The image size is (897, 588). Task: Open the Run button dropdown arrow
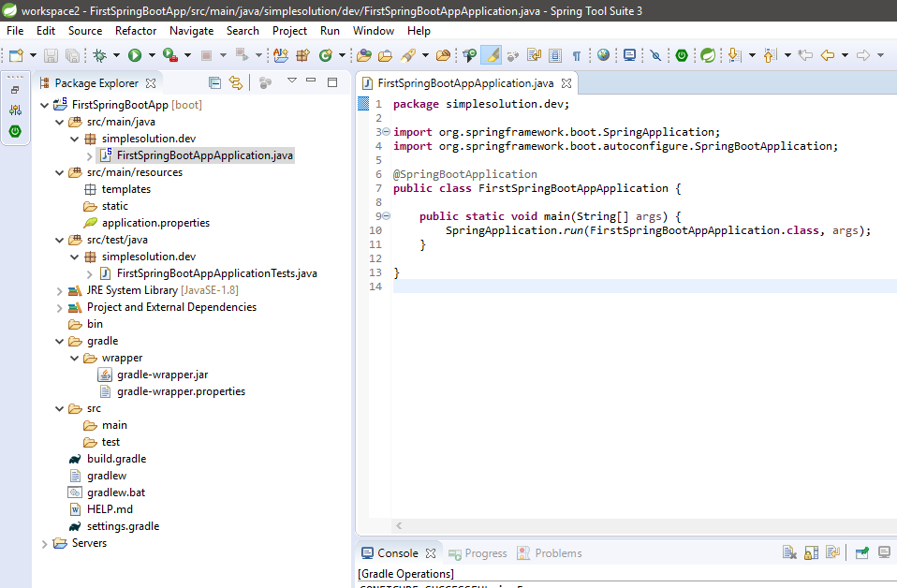click(x=150, y=53)
